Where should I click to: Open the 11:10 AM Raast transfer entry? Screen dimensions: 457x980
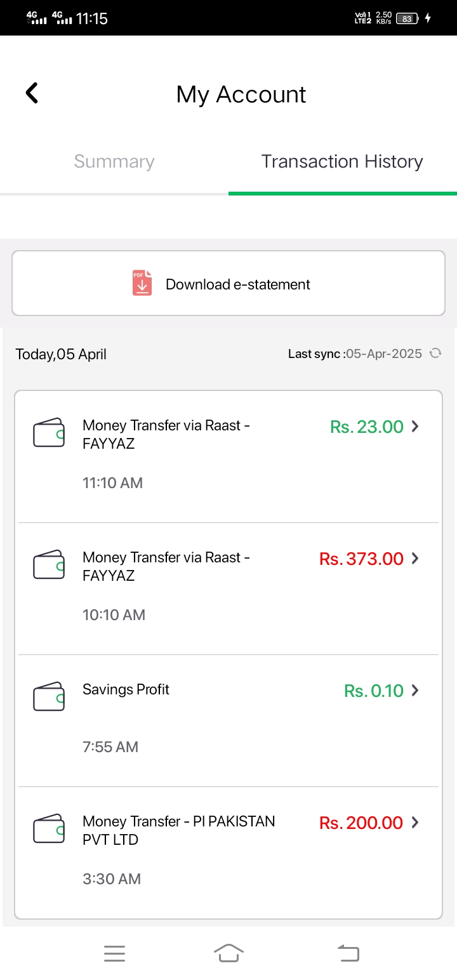click(228, 457)
